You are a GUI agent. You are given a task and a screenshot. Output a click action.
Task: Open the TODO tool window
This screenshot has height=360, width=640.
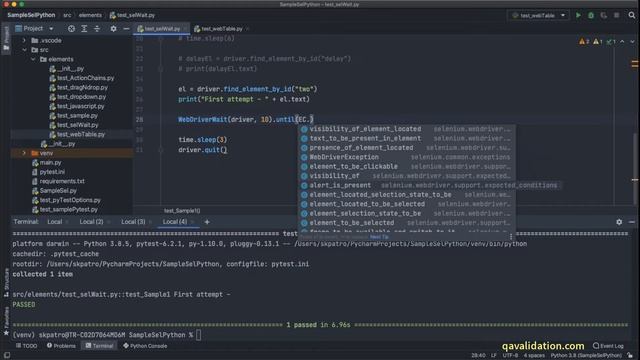point(27,346)
